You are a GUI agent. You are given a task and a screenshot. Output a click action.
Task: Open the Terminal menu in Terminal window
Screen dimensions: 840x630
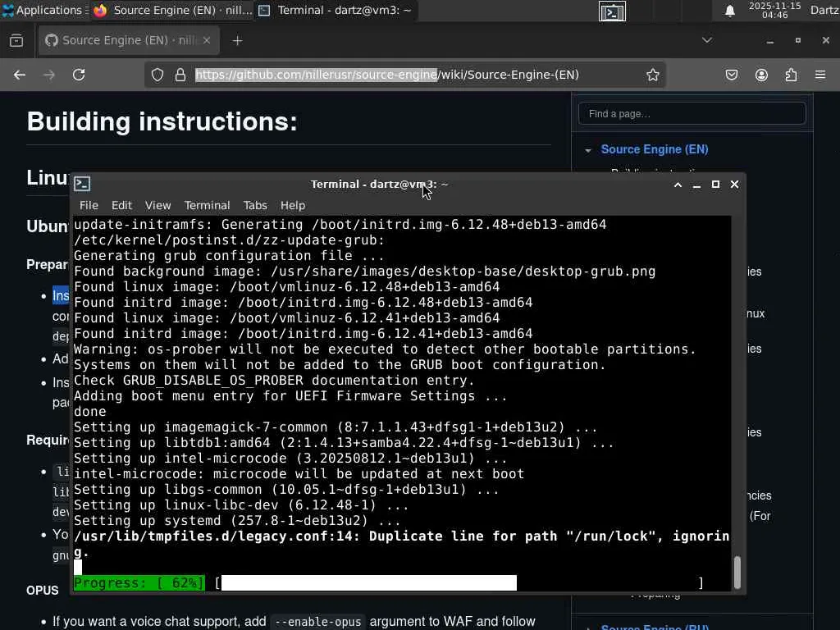click(207, 205)
